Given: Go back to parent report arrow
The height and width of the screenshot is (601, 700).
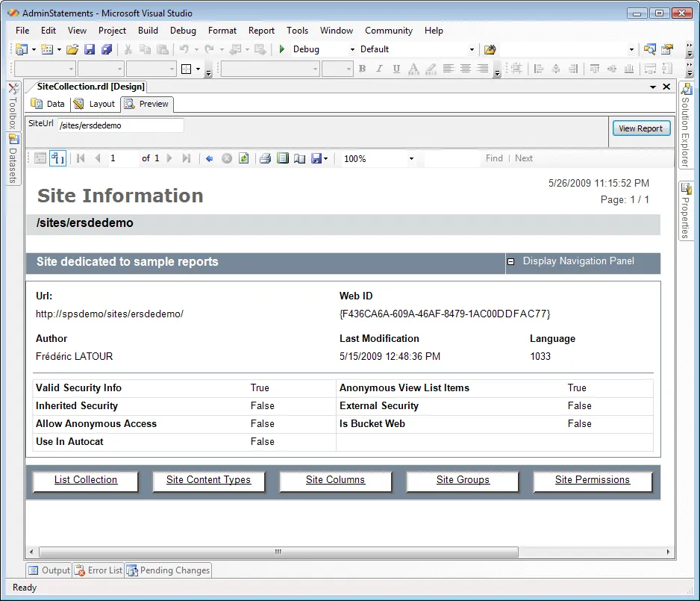Looking at the screenshot, I should (x=210, y=158).
